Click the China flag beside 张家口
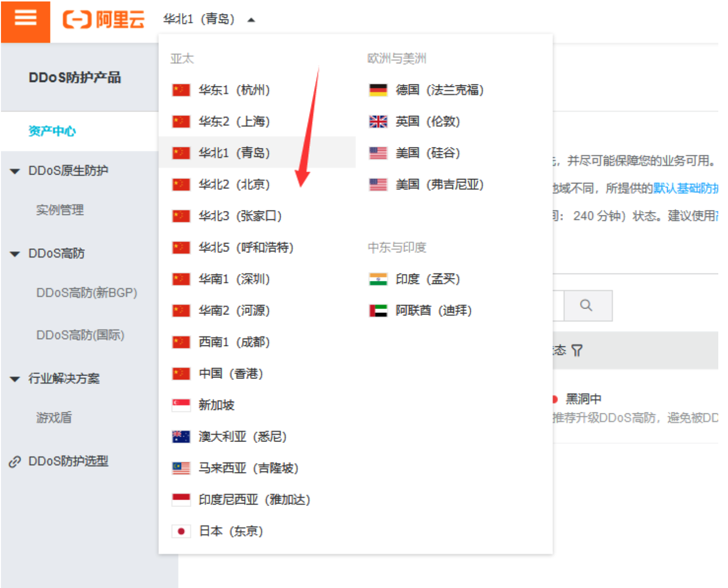The width and height of the screenshot is (728, 588). (x=181, y=216)
